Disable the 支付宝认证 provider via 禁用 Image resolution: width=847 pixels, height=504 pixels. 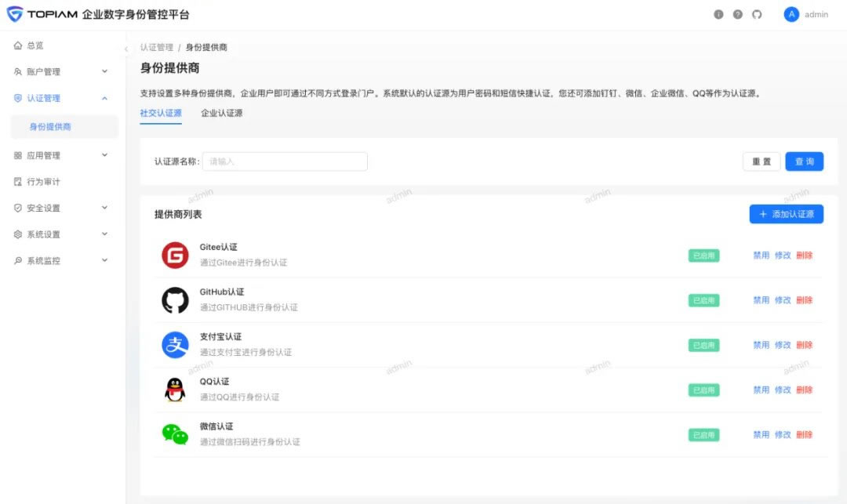click(761, 345)
